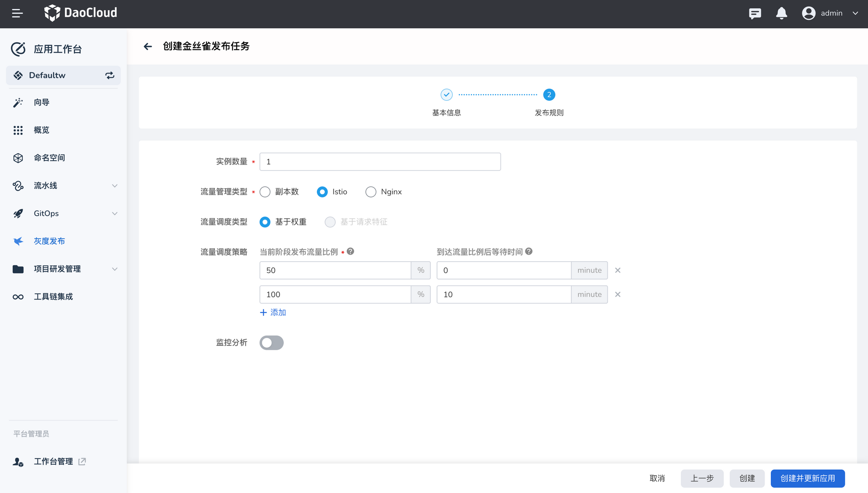868x493 pixels.
Task: Switch workspace via the Defaultw swap icon
Action: click(110, 76)
